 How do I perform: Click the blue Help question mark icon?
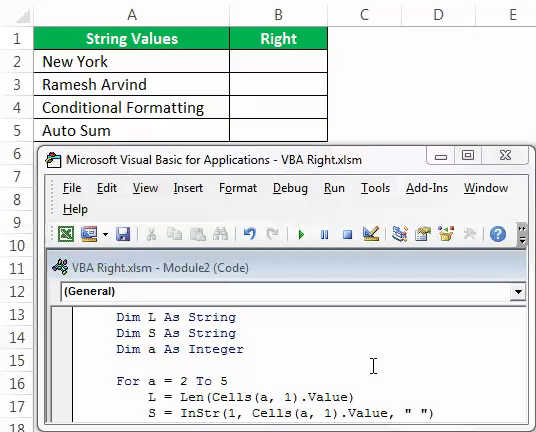coord(498,234)
